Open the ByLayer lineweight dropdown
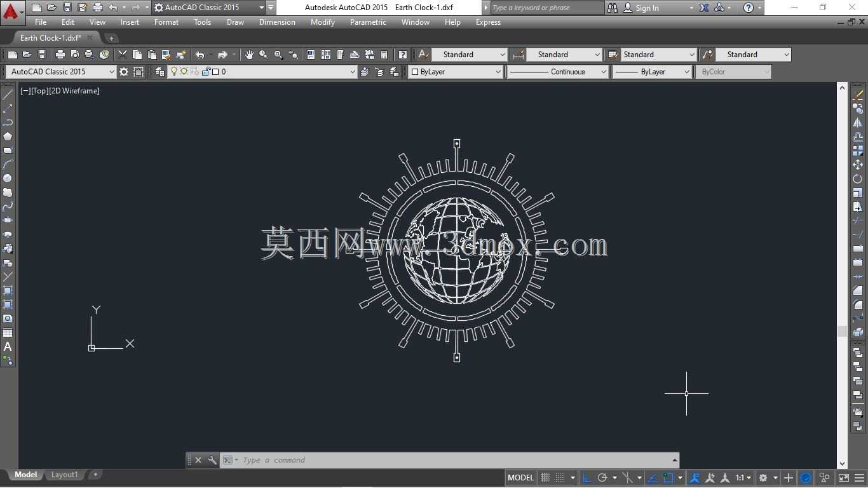Image resolution: width=868 pixels, height=488 pixels. [x=687, y=72]
